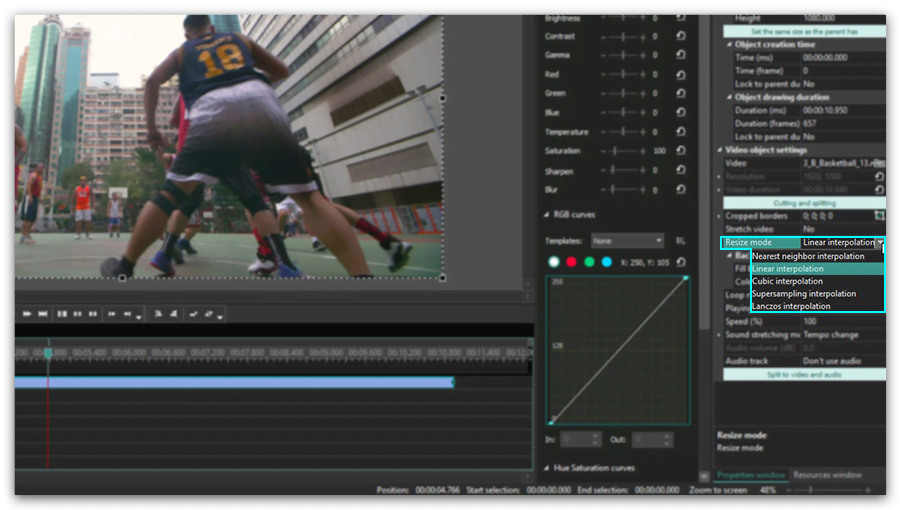This screenshot has width=900, height=510.
Task: Increase Blur with the plus button
Action: [643, 189]
